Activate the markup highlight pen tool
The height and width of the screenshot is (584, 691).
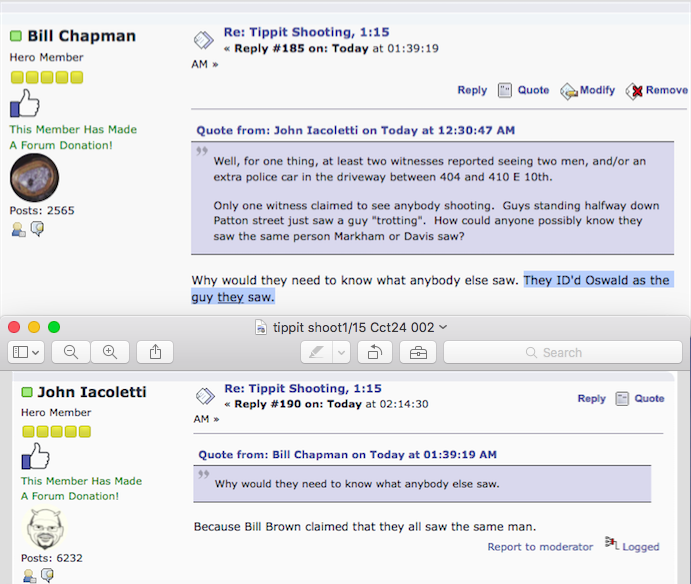tap(316, 352)
